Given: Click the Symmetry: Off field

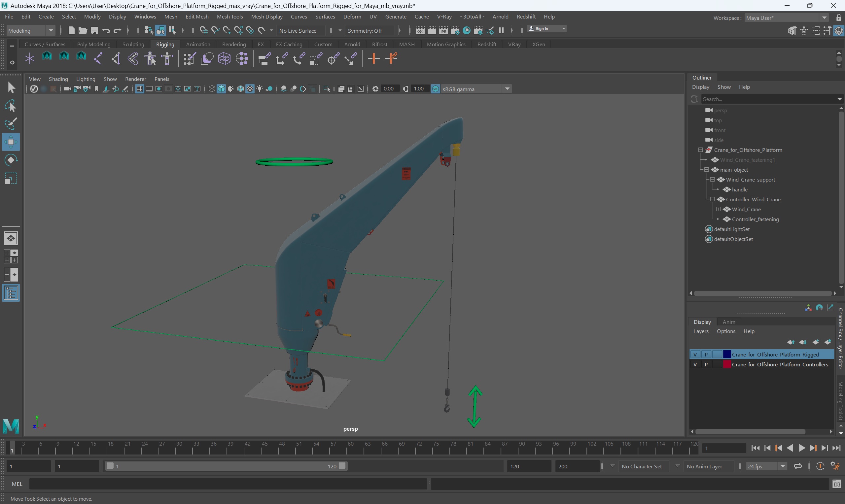Looking at the screenshot, I should click(369, 31).
